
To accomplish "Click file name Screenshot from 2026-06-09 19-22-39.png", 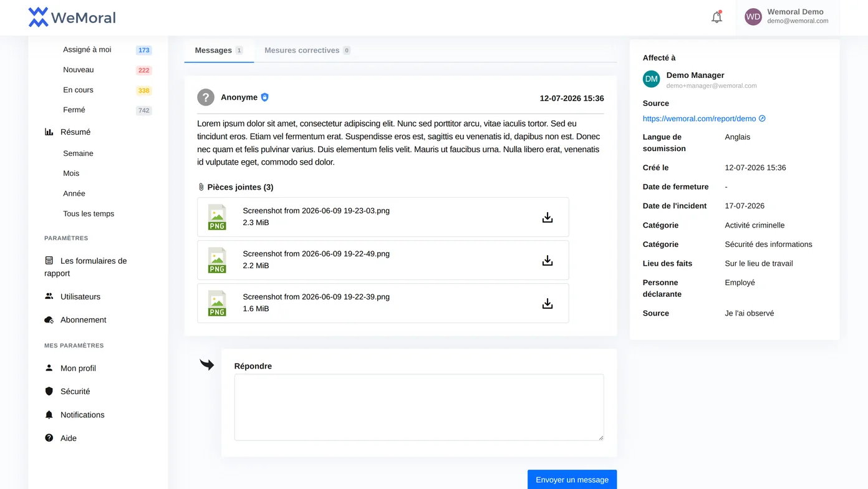I will tap(316, 297).
